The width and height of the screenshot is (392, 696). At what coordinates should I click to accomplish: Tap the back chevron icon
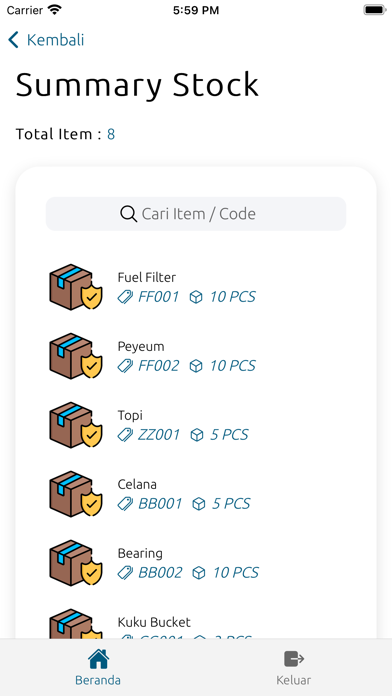tap(13, 40)
